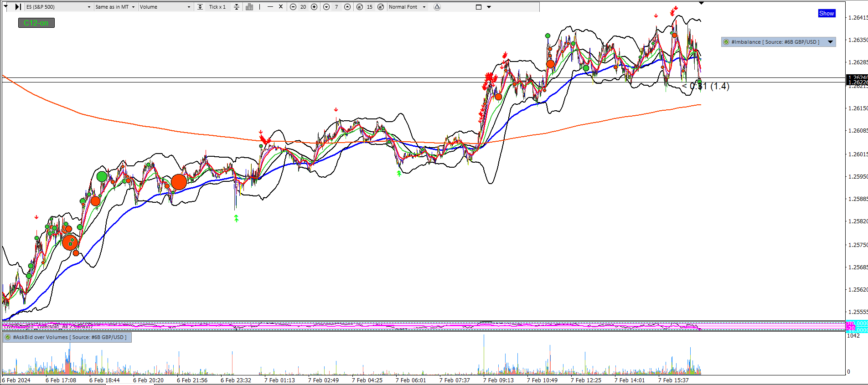Screen dimensions: 868x385
Task: Click the 1.25555 price label on the axis
Action: (858, 312)
